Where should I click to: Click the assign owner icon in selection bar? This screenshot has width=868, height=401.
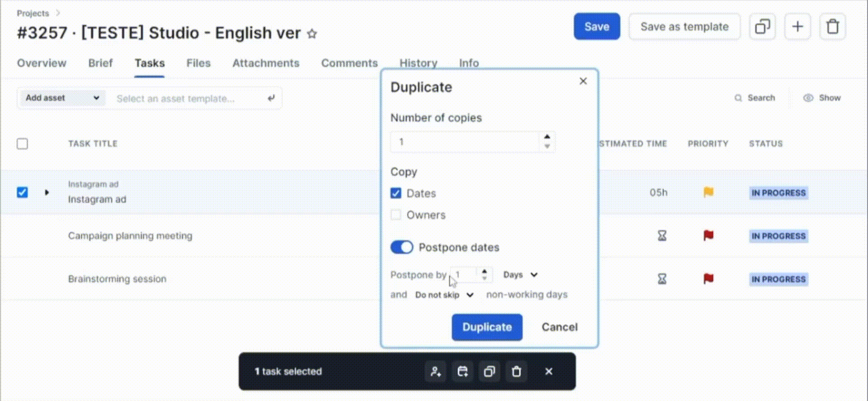click(436, 372)
